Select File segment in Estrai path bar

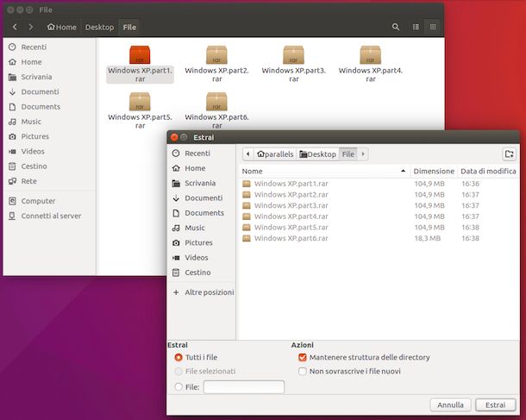click(348, 154)
